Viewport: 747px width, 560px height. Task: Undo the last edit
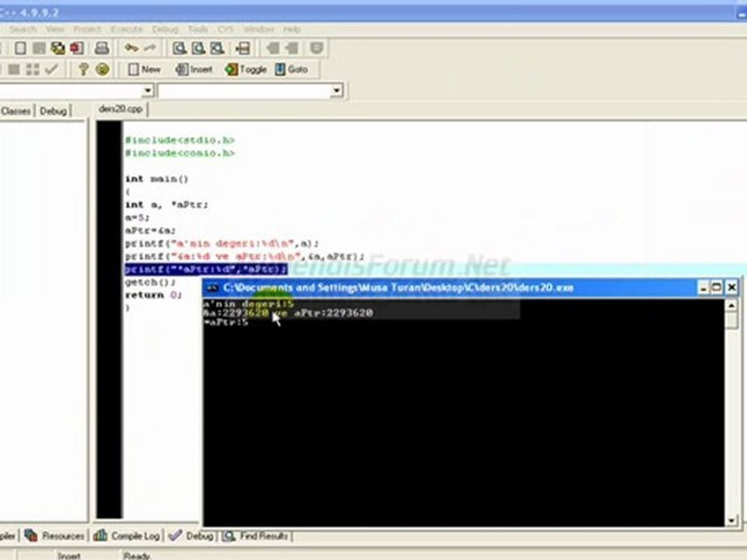click(131, 48)
